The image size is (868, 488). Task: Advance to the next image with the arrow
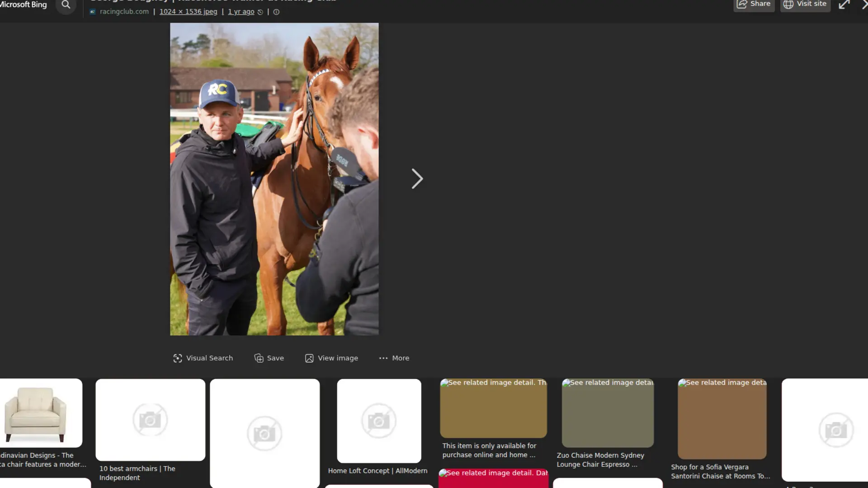(x=416, y=178)
